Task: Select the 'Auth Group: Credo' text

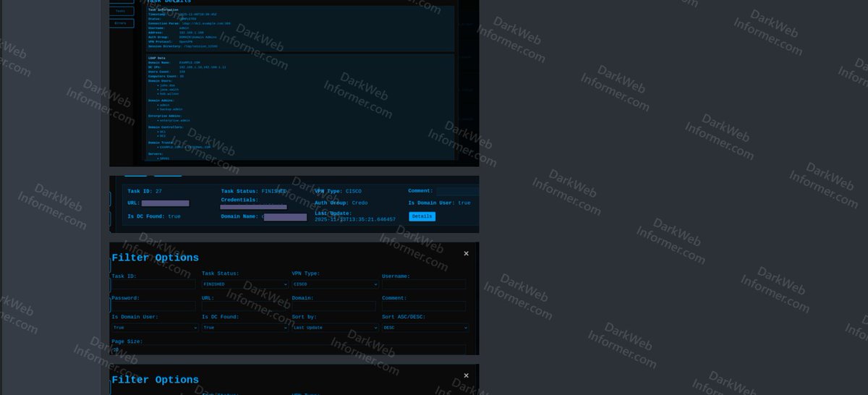Action: click(x=341, y=203)
